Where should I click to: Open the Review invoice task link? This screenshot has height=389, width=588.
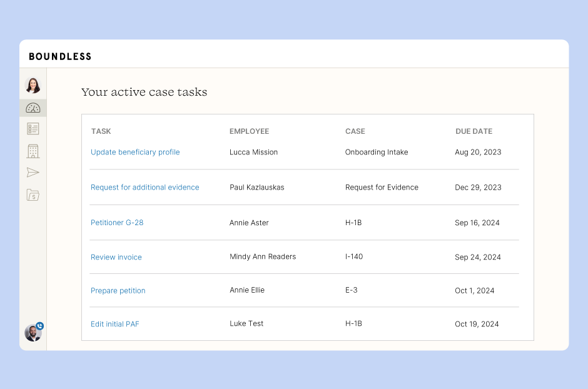[x=116, y=257]
